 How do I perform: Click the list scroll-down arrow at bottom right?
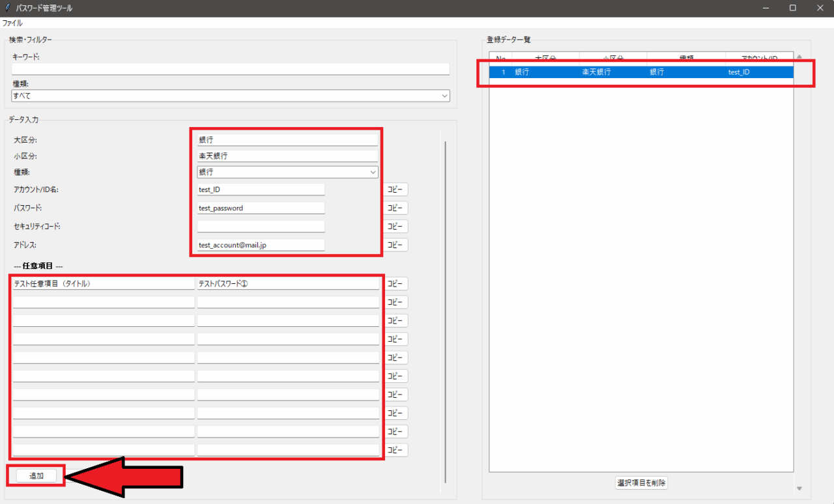coord(799,488)
